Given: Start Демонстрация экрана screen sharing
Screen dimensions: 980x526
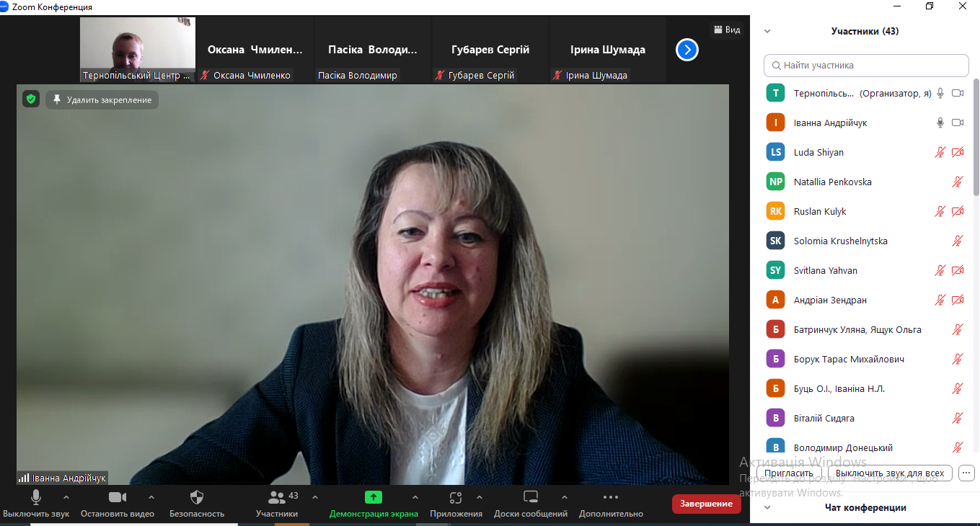Looking at the screenshot, I should coord(374,504).
